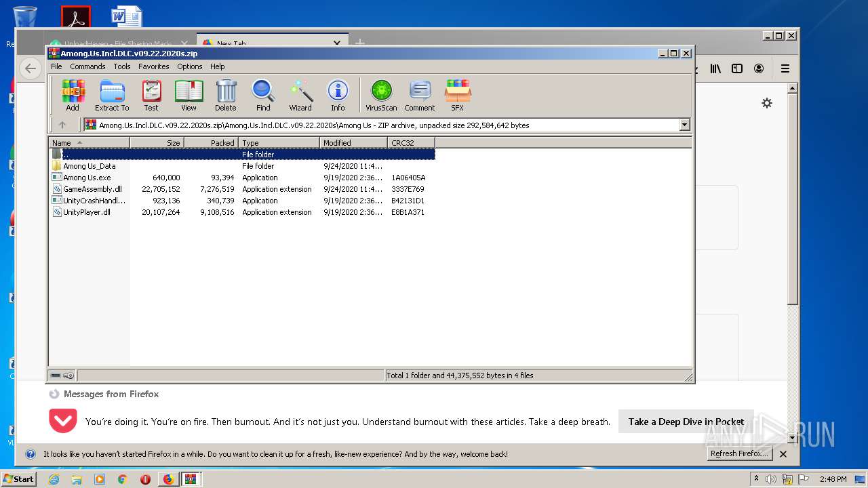This screenshot has height=488, width=868.
Task: Click the View file icon
Action: (189, 96)
